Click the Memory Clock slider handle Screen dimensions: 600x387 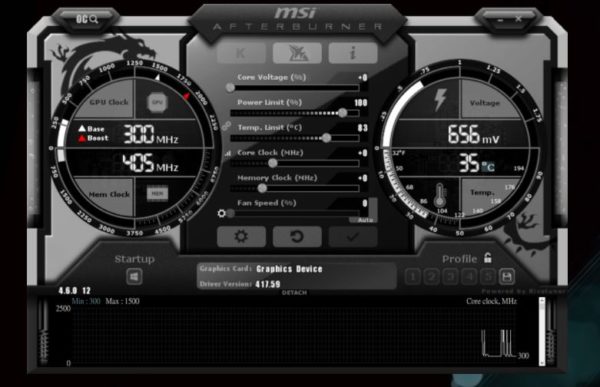262,188
